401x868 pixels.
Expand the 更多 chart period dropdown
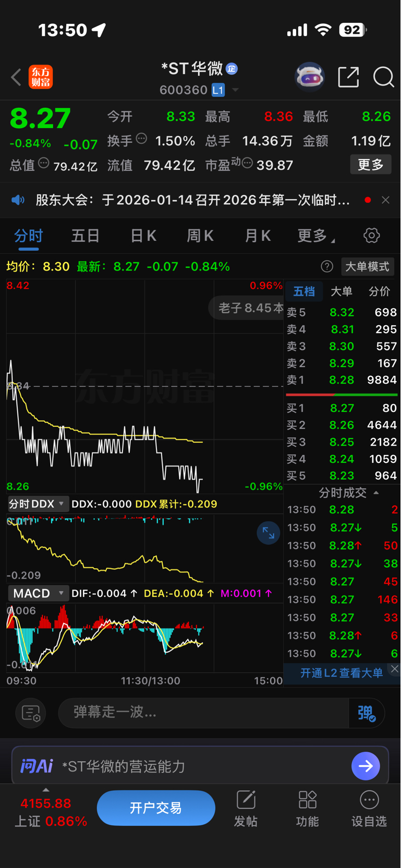316,236
